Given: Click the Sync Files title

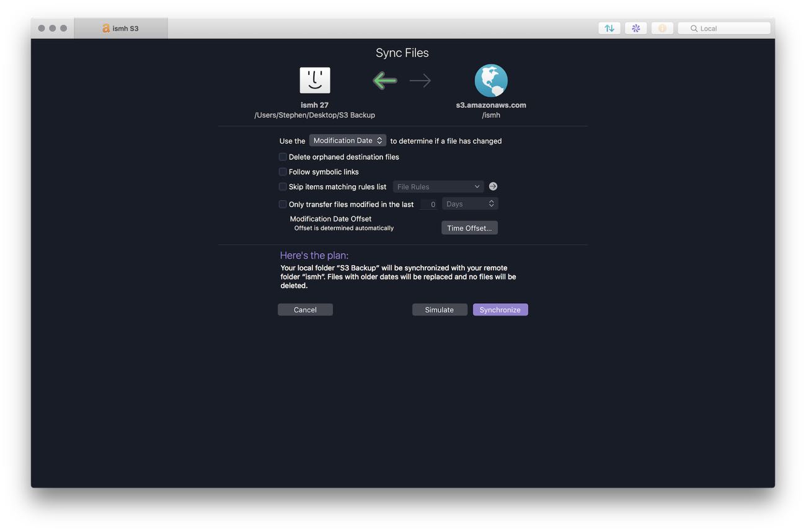Looking at the screenshot, I should pos(402,53).
